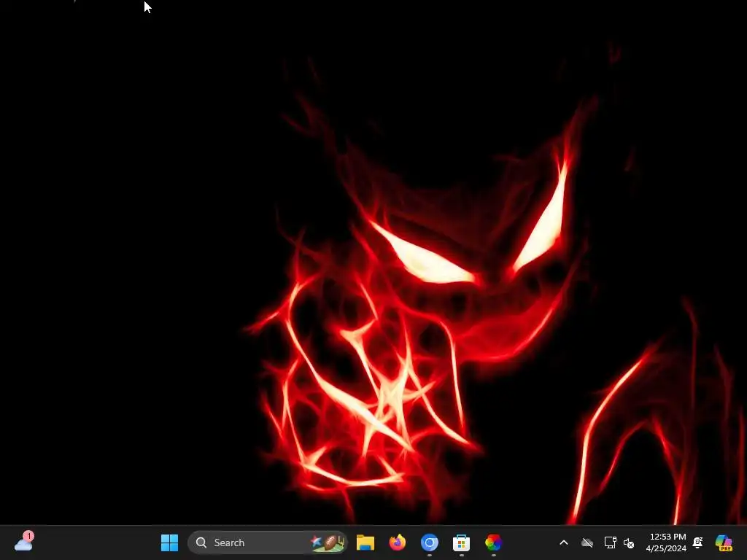Click the taskbar Search box
Viewport: 747px width, 560px height.
tap(268, 542)
